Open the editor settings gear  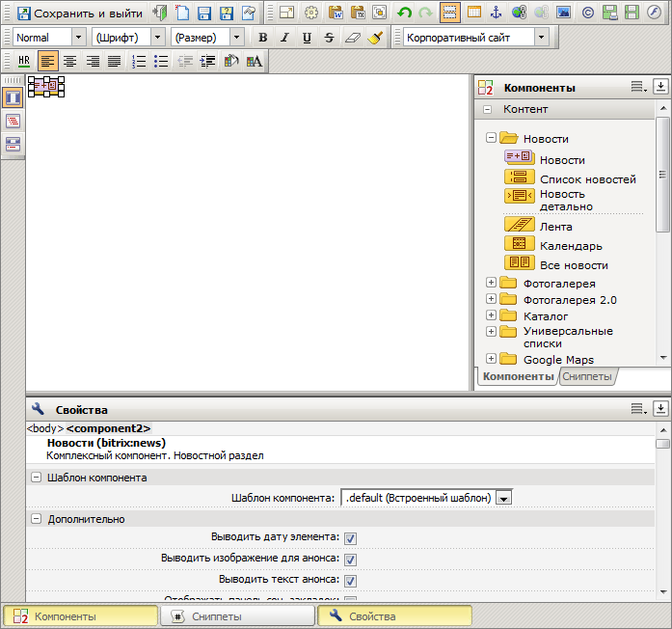(311, 13)
